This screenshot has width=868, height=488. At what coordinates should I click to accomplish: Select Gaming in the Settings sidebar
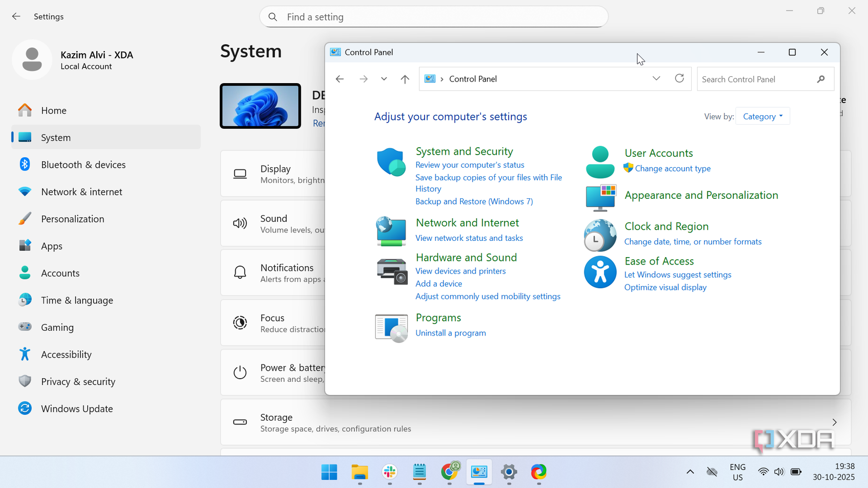pyautogui.click(x=106, y=327)
